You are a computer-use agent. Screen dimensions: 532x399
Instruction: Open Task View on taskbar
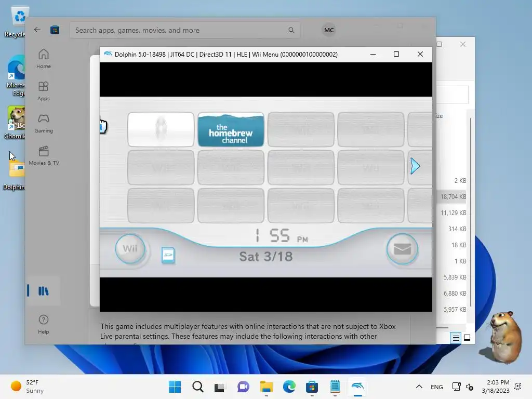coord(220,387)
